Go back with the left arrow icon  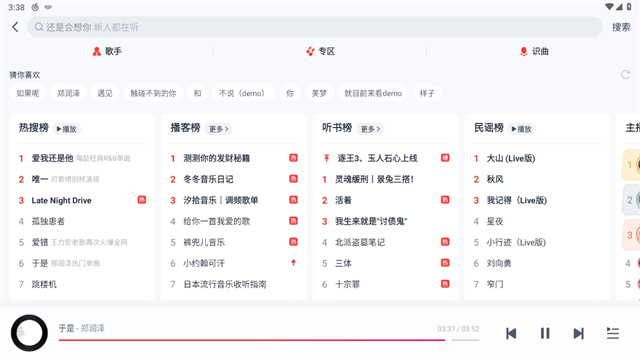pyautogui.click(x=15, y=27)
